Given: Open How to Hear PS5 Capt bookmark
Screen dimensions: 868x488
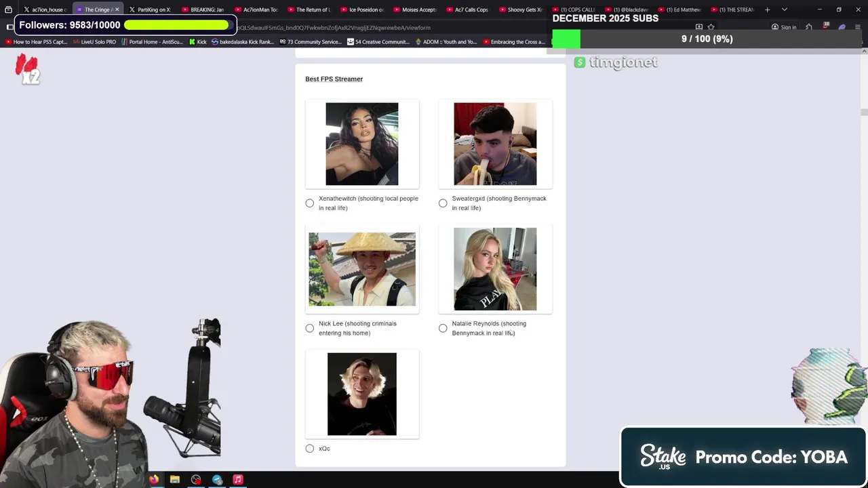Looking at the screenshot, I should (36, 42).
